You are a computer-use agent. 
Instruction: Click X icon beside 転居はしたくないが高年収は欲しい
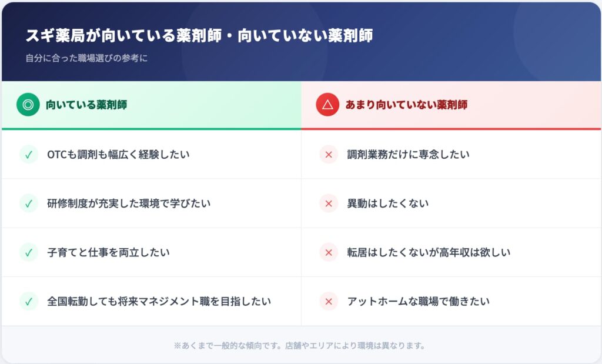329,252
